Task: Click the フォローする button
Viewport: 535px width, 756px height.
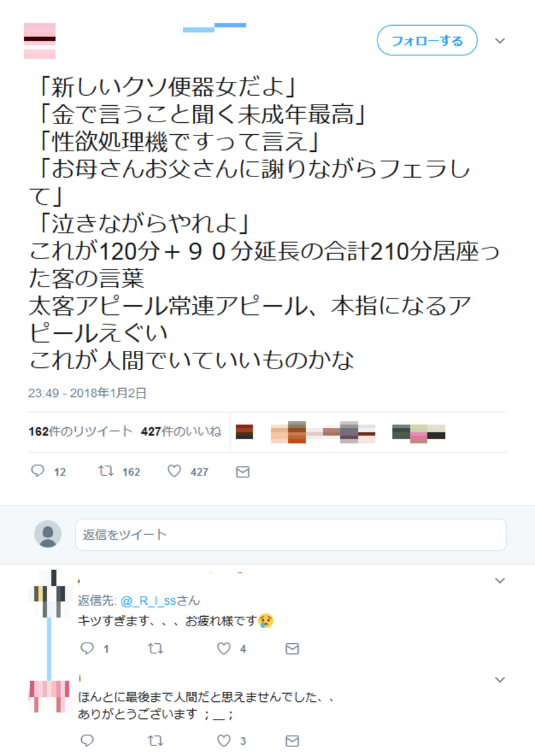Action: pos(427,41)
